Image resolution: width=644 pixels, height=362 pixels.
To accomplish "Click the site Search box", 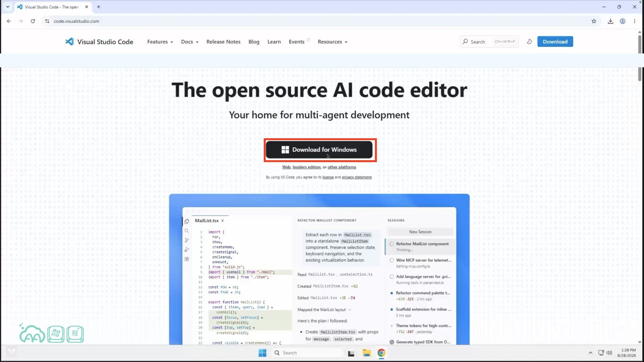I will tap(489, 41).
